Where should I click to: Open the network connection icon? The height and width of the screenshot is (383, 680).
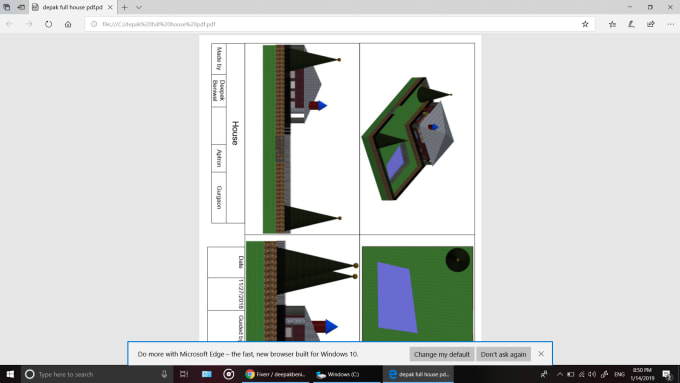pyautogui.click(x=582, y=374)
